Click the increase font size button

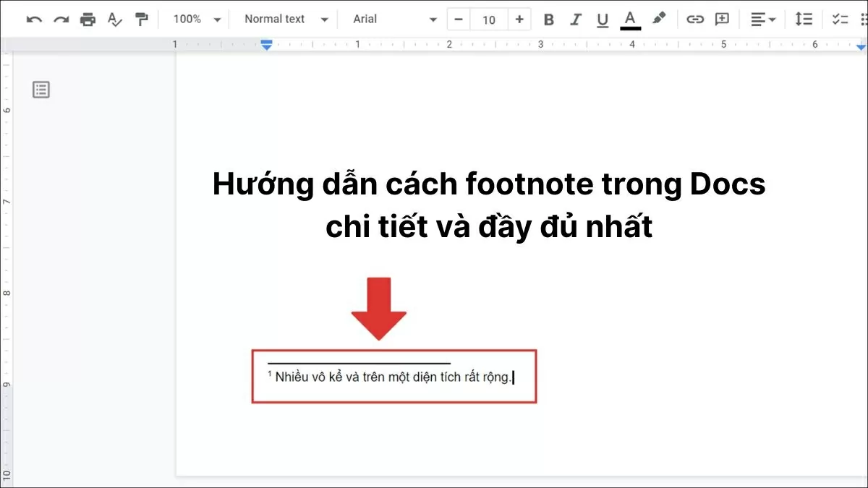(520, 19)
